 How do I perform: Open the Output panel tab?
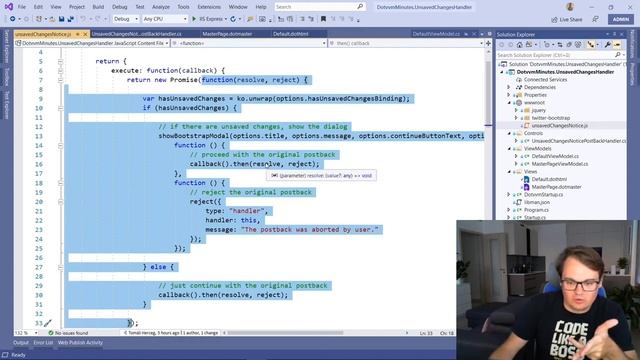(x=21, y=343)
